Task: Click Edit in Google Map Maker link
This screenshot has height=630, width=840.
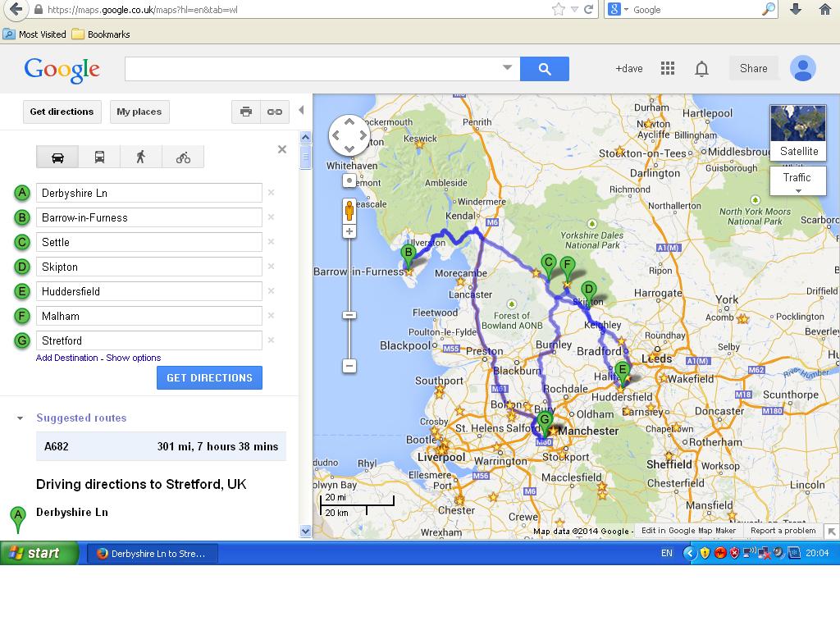Action: pos(688,531)
